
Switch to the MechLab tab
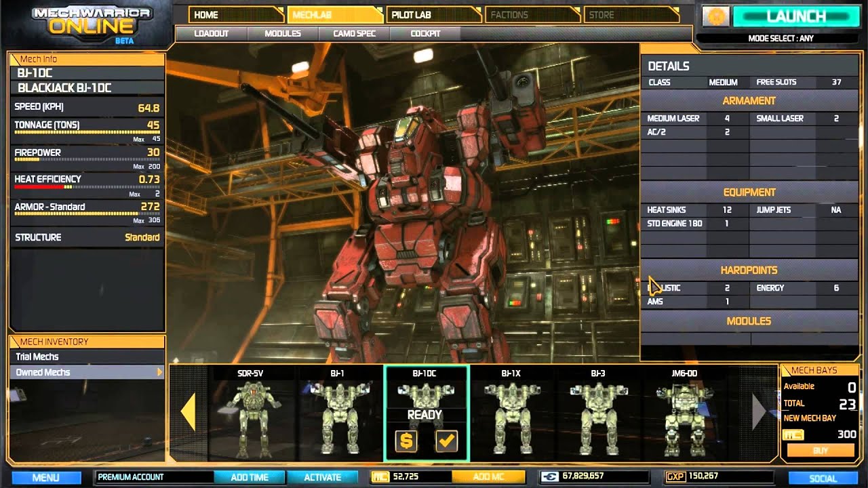[x=335, y=14]
